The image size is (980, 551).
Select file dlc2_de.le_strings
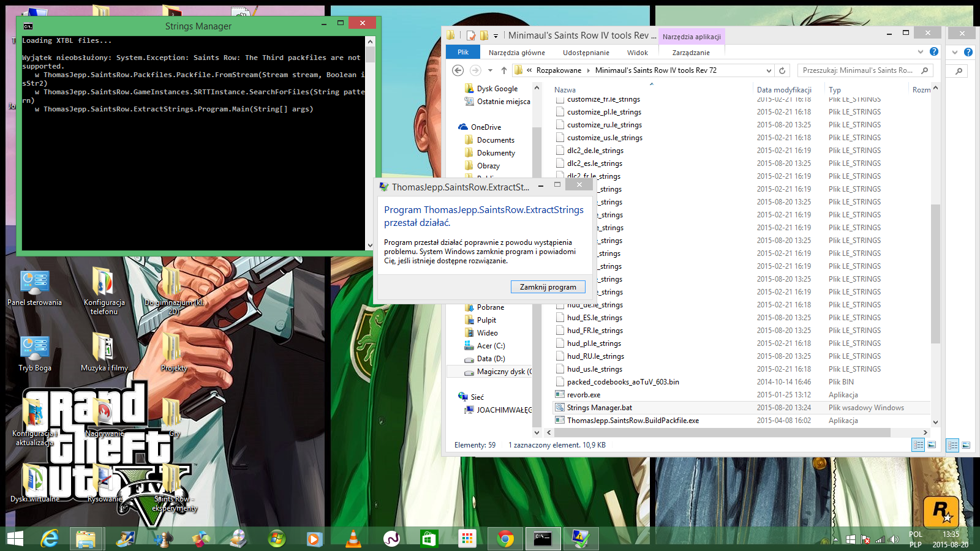(x=595, y=151)
